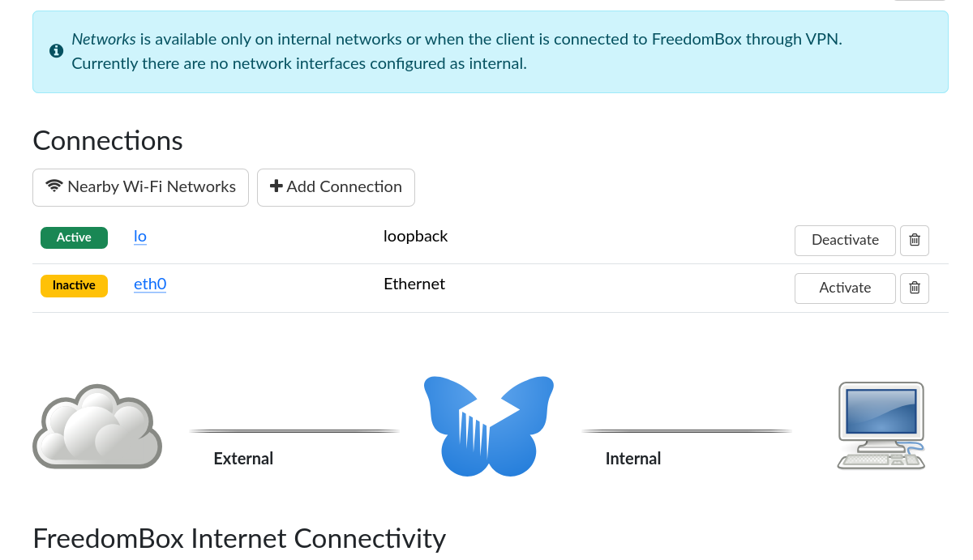Screen dimensions: 973x560
Task: Click the FreedomBox butterfly logo
Action: click(x=488, y=426)
